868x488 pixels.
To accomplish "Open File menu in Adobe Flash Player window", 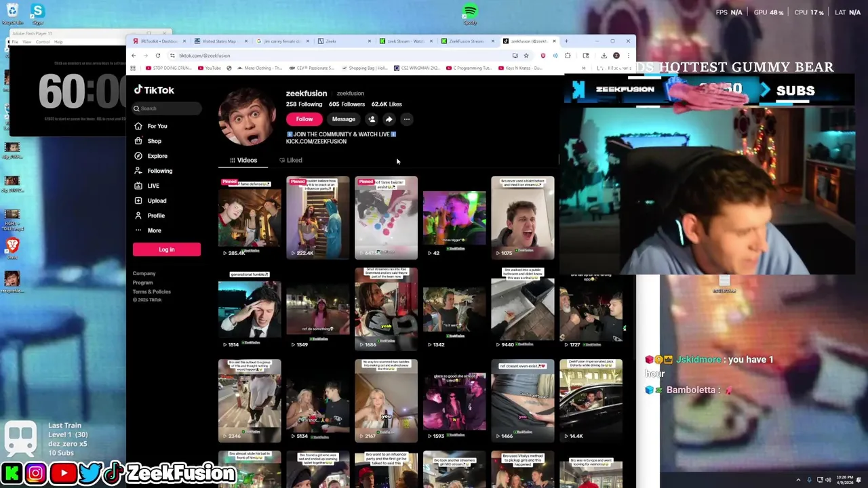I will (14, 42).
